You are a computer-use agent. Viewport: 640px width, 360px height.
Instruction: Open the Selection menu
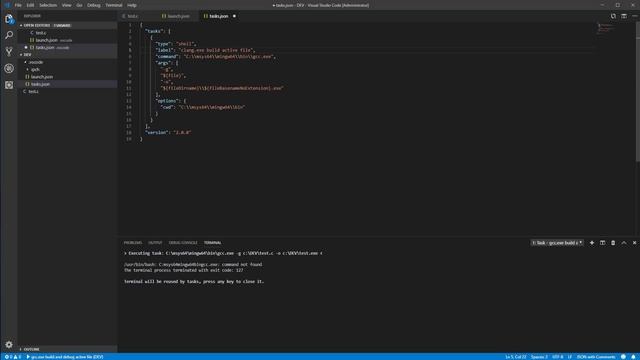point(48,5)
